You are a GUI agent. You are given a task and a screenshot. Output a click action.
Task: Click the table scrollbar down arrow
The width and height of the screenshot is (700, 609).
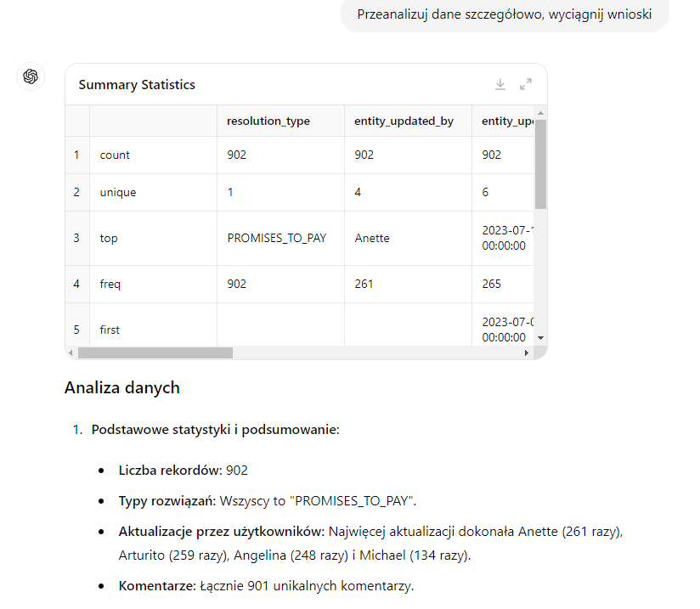tap(541, 338)
